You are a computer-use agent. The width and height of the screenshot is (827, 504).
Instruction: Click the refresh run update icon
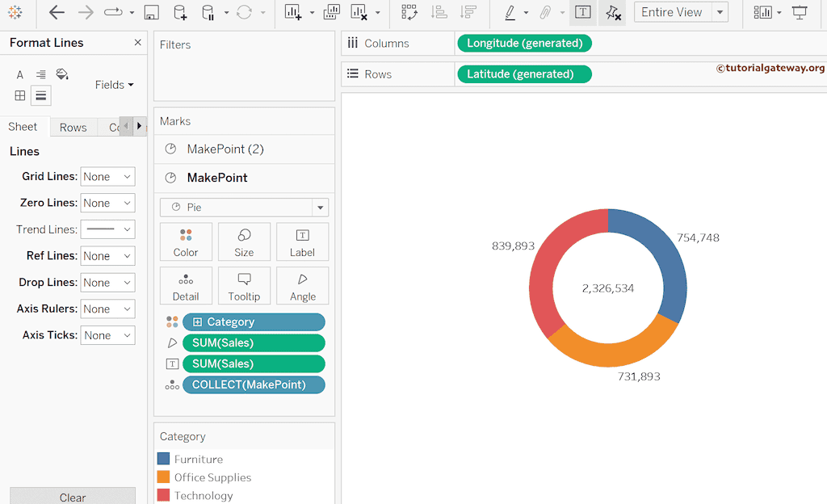244,12
